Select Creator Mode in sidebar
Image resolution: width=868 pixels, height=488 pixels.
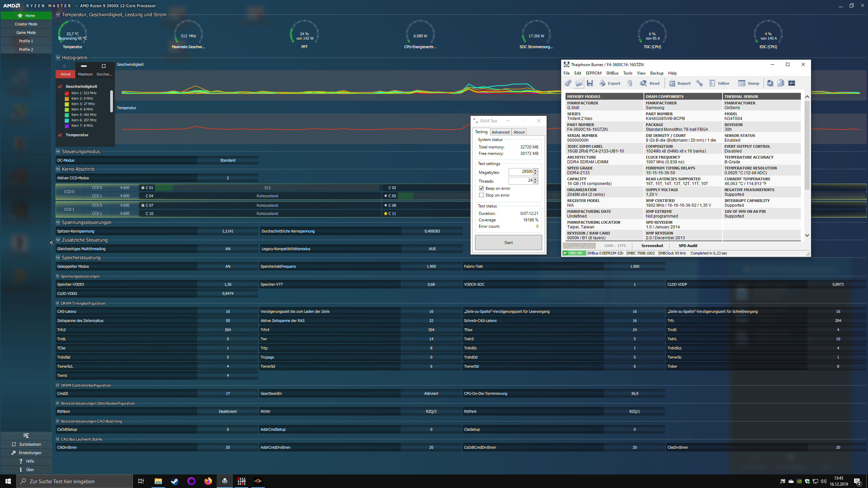click(x=26, y=24)
